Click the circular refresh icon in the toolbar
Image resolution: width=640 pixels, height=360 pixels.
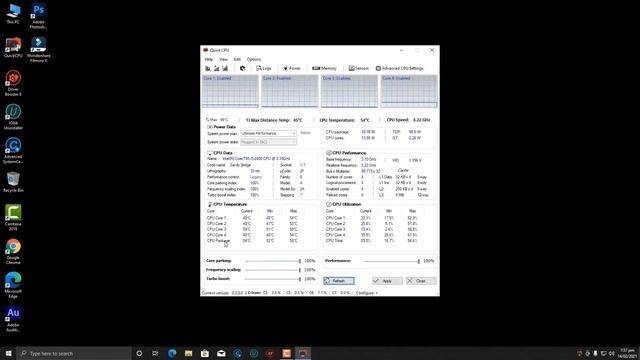242,68
